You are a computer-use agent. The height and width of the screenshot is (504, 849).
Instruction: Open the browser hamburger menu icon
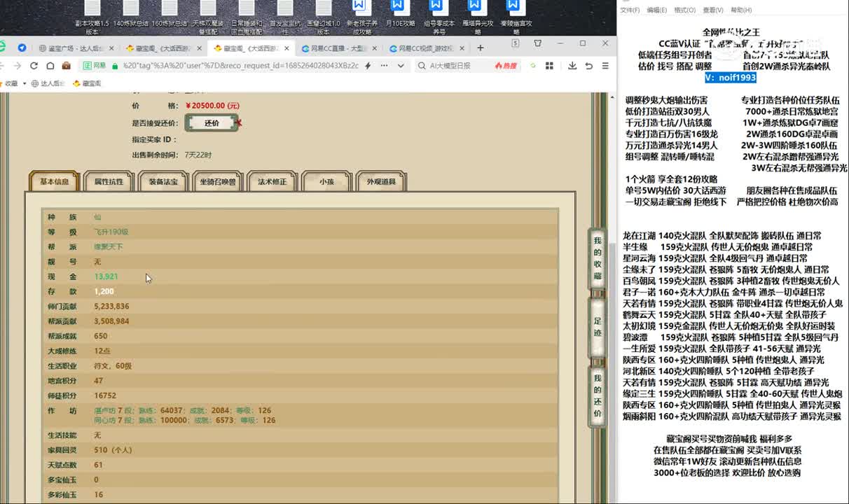(x=605, y=66)
